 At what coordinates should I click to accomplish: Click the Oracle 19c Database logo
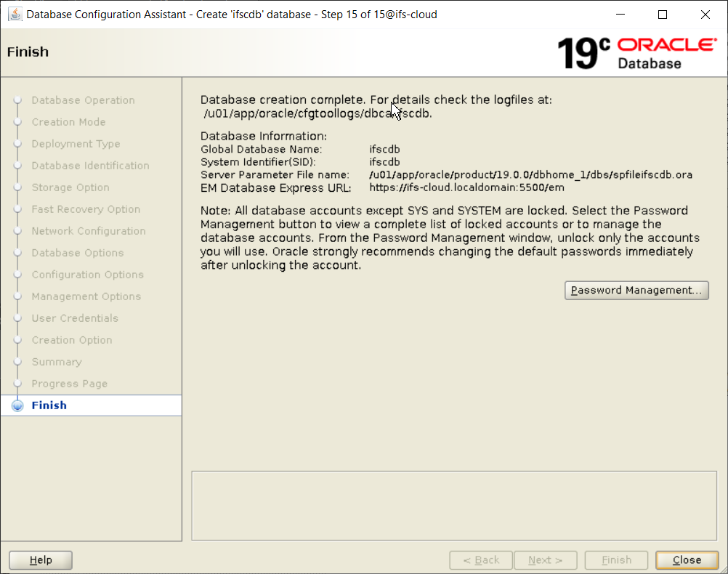(x=636, y=54)
